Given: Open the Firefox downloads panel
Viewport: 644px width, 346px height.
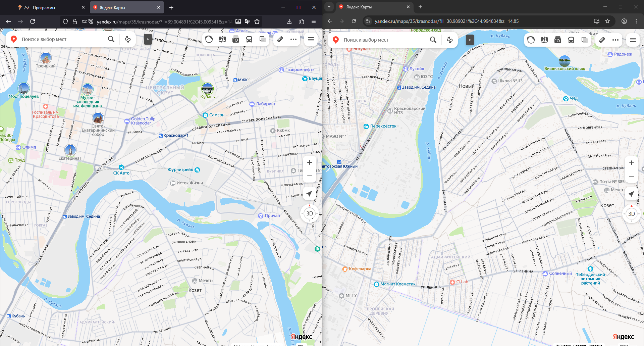Looking at the screenshot, I should tap(289, 21).
